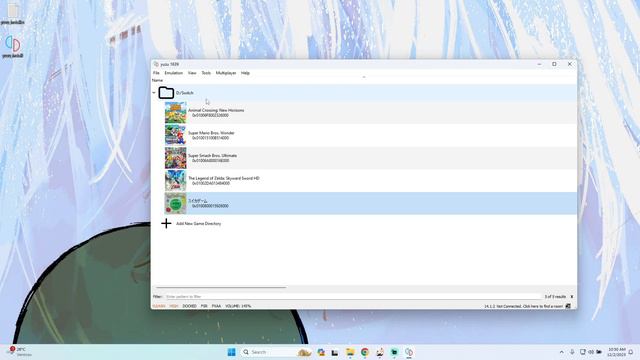Click the Super Smash Bros. Ultimate title text

click(x=212, y=156)
